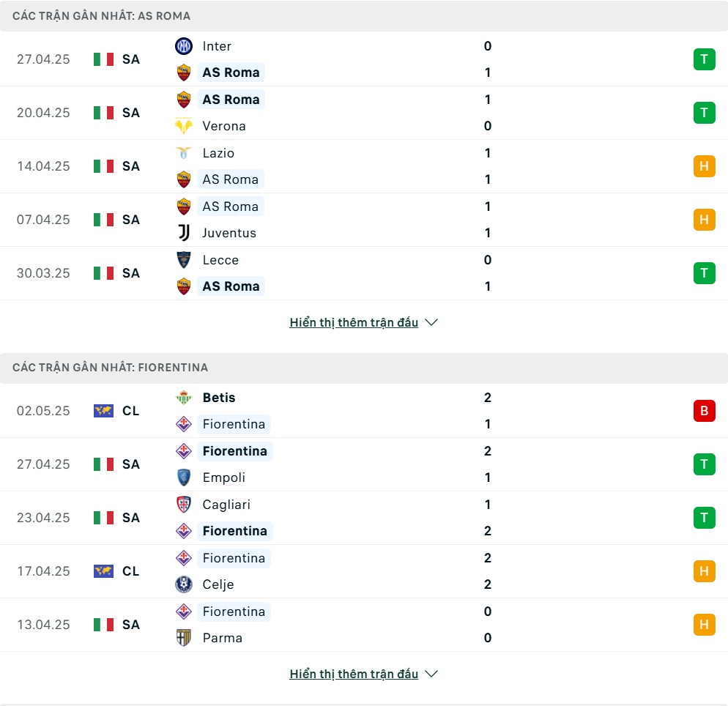
Task: Click the Celje club logo
Action: click(184, 584)
